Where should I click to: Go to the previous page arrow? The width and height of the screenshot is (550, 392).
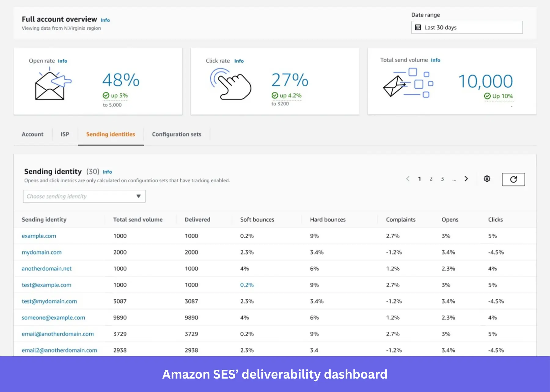click(x=408, y=179)
